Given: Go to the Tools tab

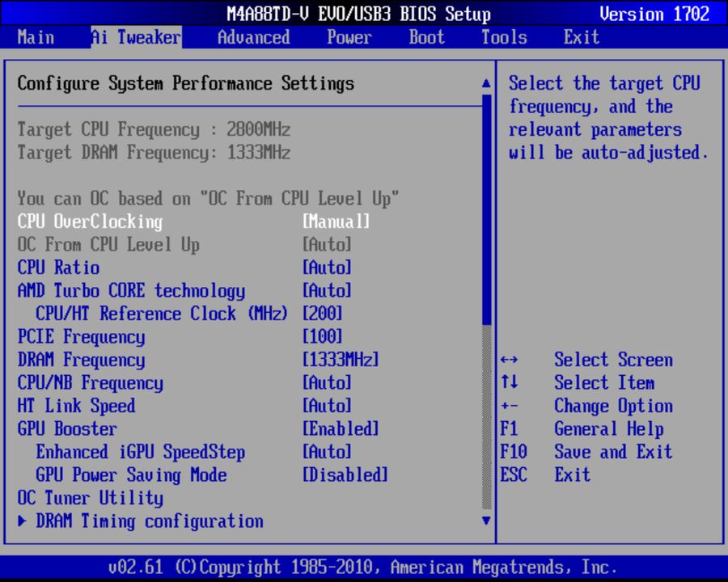Looking at the screenshot, I should pos(503,37).
